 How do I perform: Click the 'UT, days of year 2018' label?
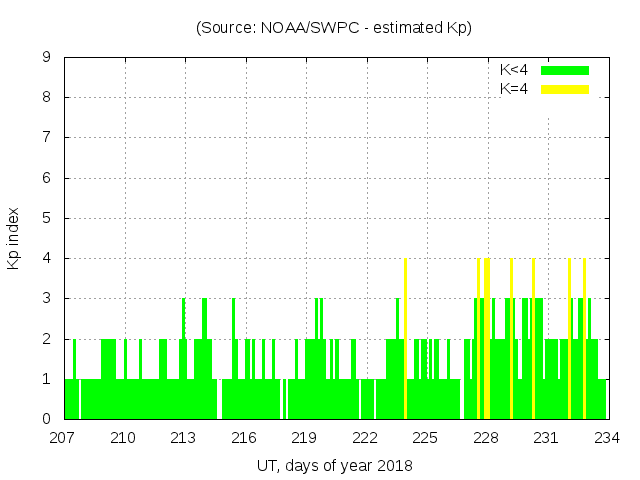tap(334, 465)
